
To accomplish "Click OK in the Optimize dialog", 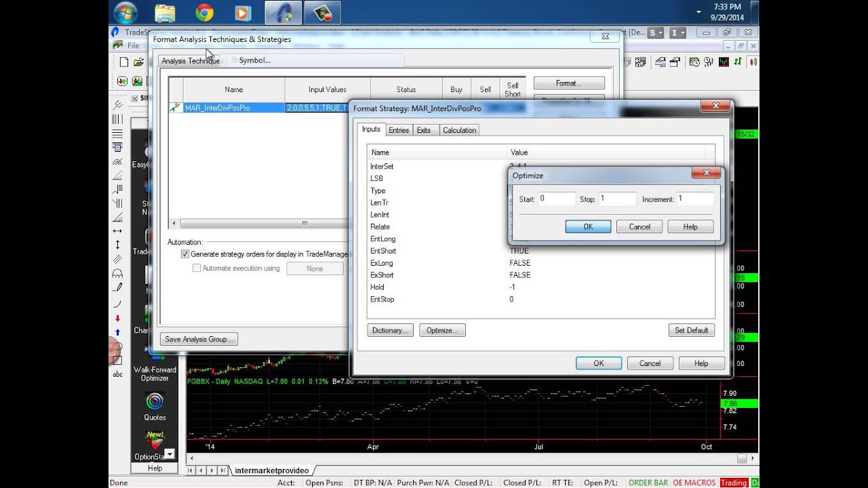I will [588, 227].
